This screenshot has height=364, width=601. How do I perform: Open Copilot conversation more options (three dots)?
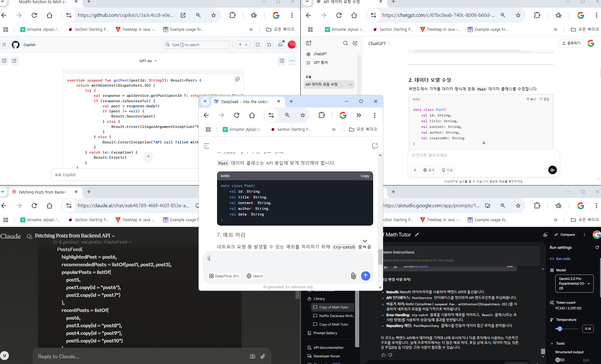[x=292, y=61]
